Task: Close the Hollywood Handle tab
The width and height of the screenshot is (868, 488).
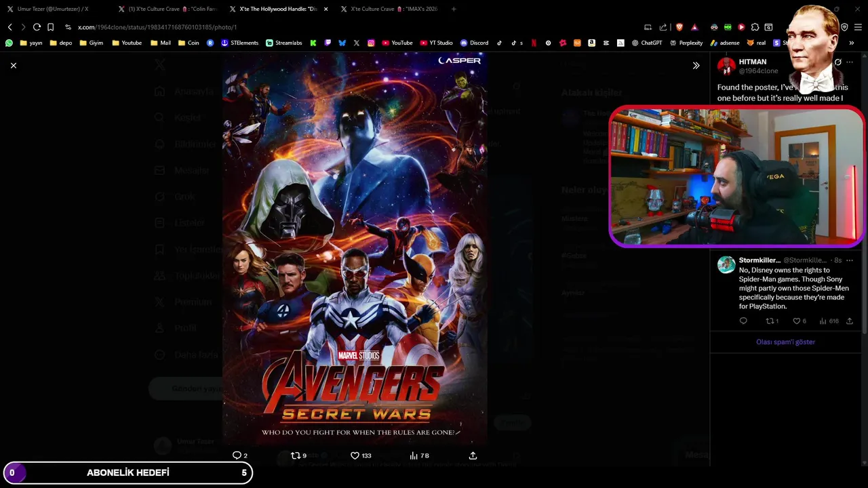Action: (x=325, y=9)
